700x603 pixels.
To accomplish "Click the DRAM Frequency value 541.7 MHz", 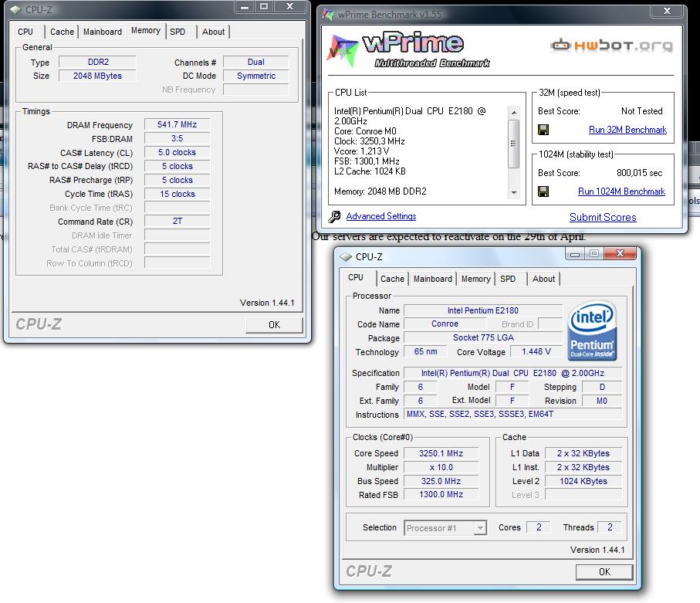I will [x=178, y=124].
